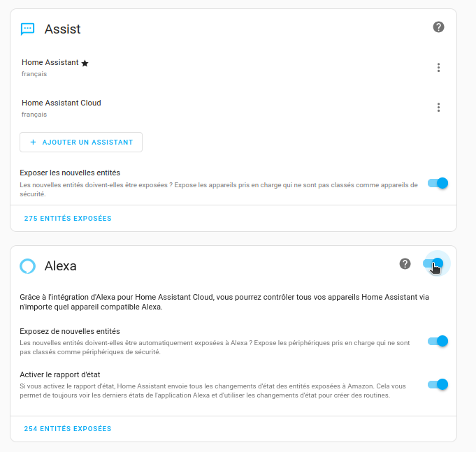
Task: Open three-dot menu for Home Assistant Cloud
Action: (438, 108)
